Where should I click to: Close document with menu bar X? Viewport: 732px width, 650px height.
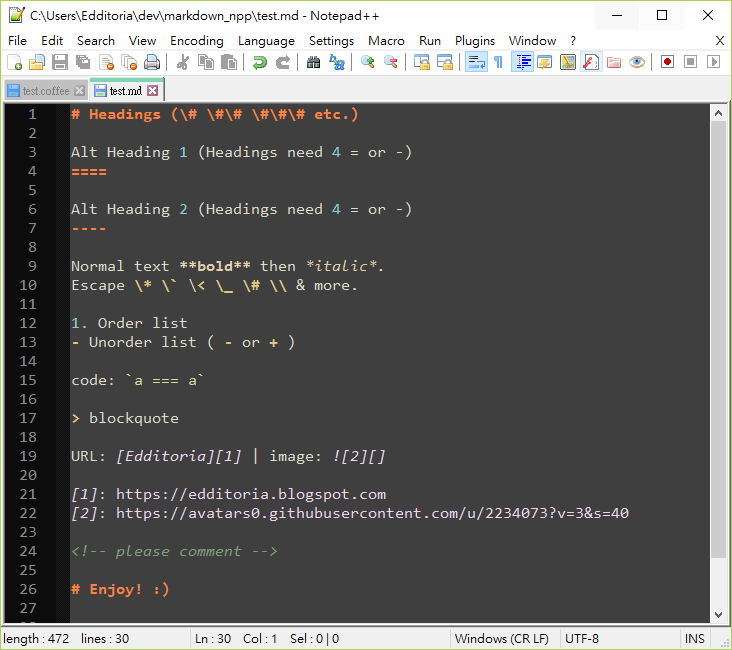coord(720,41)
